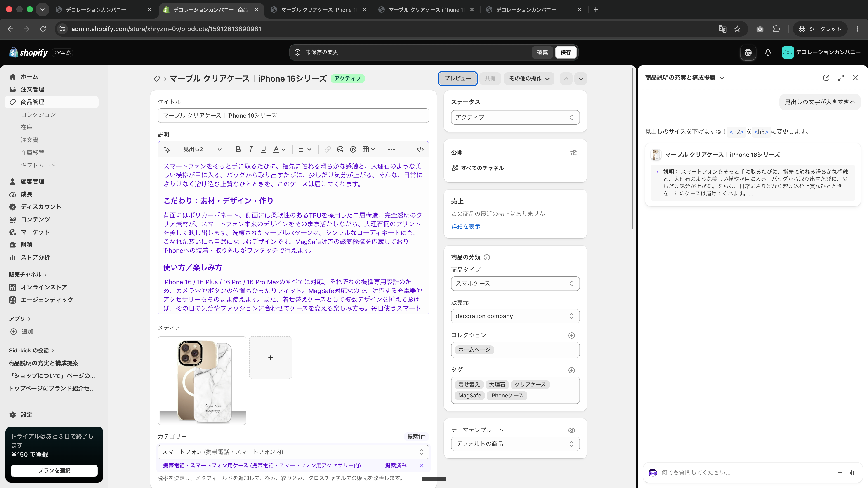Toggle bold formatting in description editor

point(238,150)
